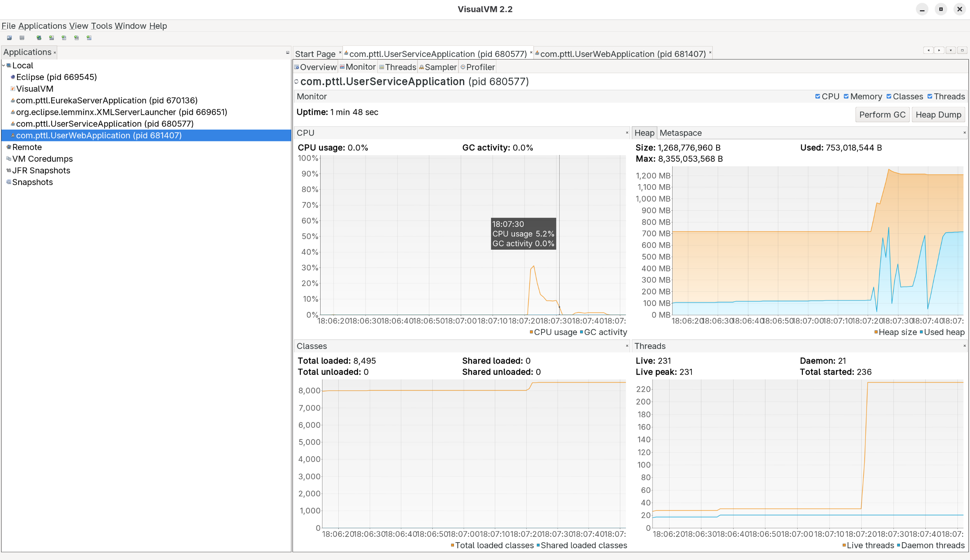Click the Eclipse application icon in tree
The height and width of the screenshot is (560, 970).
click(13, 77)
